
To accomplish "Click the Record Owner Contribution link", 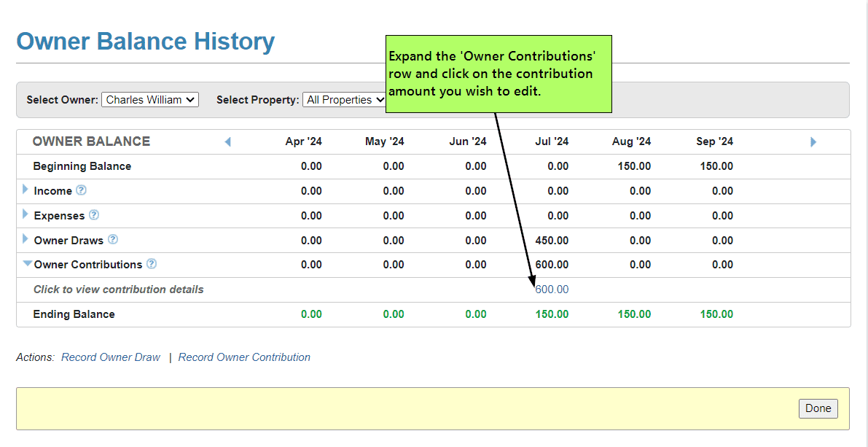I will point(244,357).
